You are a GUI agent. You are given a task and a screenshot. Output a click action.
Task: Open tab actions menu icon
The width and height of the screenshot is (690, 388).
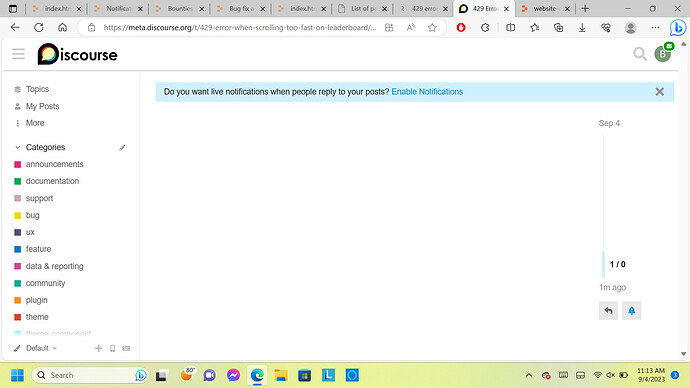[x=13, y=8]
